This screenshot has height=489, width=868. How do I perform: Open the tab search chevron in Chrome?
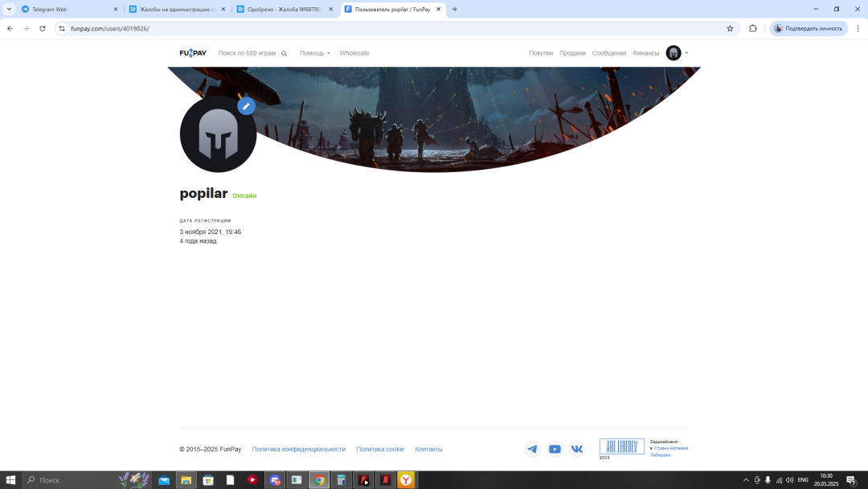(x=9, y=9)
